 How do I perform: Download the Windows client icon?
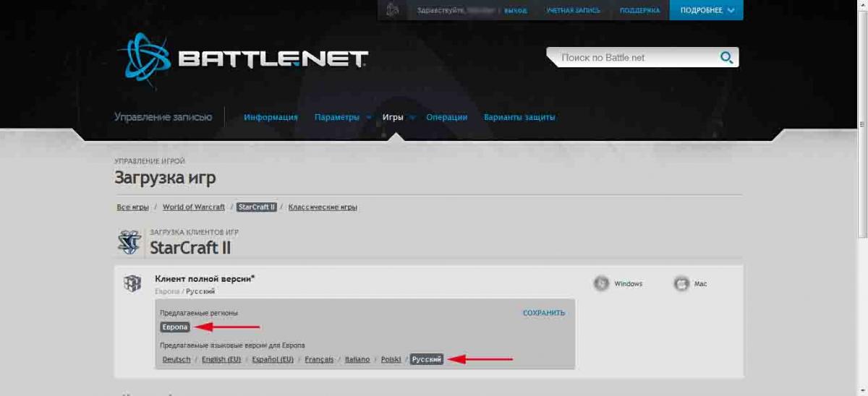(x=601, y=283)
